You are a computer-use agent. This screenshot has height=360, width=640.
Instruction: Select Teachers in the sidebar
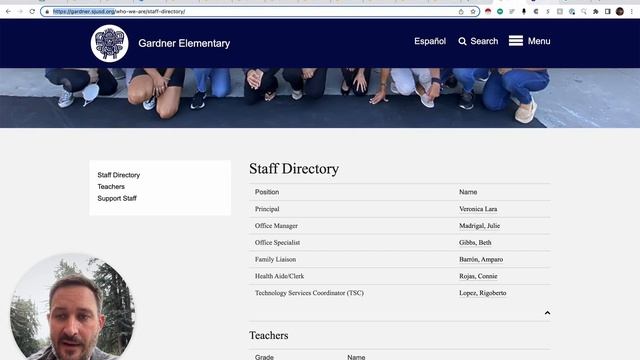click(111, 187)
